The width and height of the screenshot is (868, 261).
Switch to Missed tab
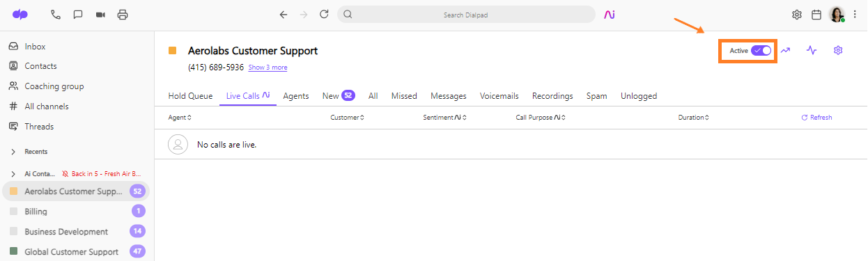404,96
